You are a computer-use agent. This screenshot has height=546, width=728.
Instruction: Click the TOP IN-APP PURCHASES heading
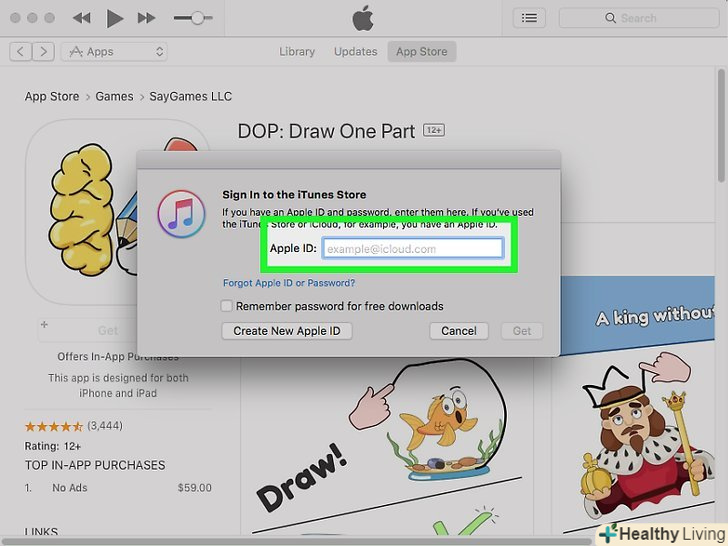[x=95, y=465]
